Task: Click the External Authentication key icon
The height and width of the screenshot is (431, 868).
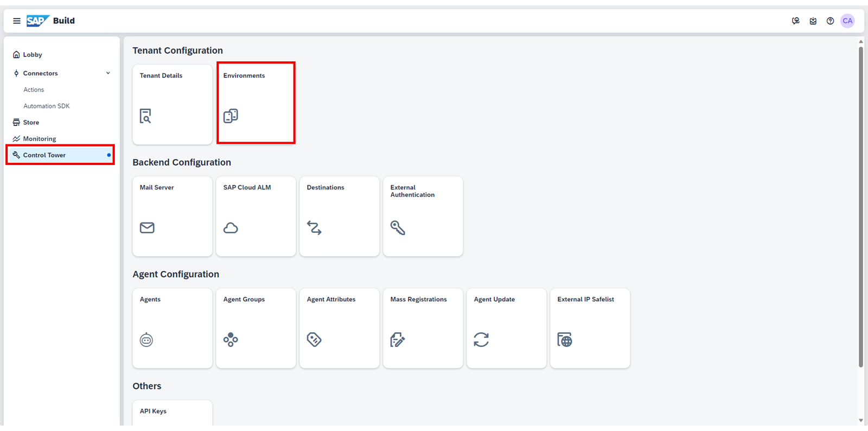Action: pyautogui.click(x=398, y=228)
